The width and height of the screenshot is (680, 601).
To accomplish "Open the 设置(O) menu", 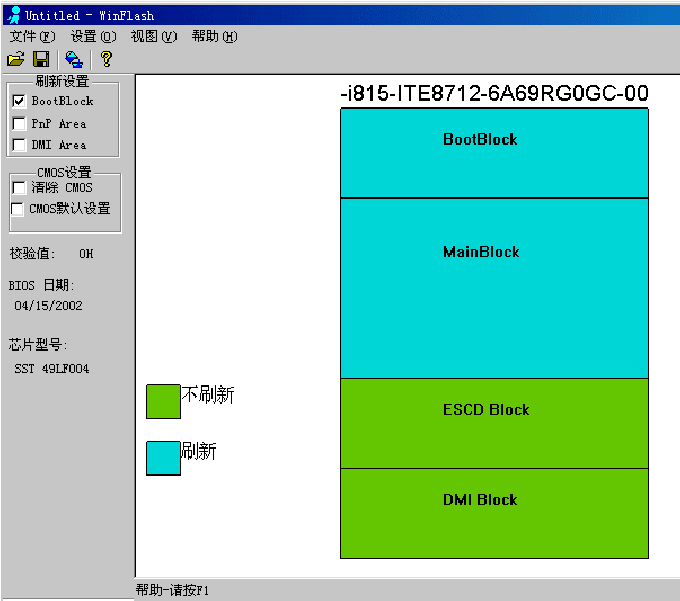I will 94,36.
